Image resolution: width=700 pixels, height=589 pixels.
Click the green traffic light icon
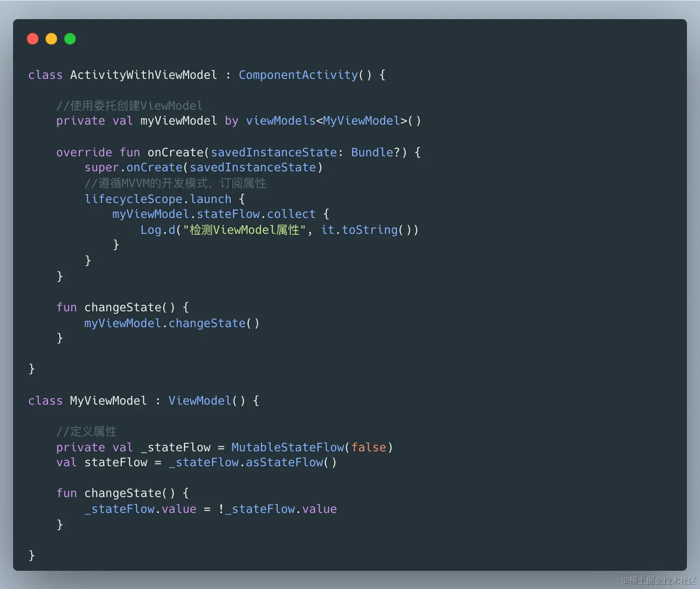pos(70,38)
